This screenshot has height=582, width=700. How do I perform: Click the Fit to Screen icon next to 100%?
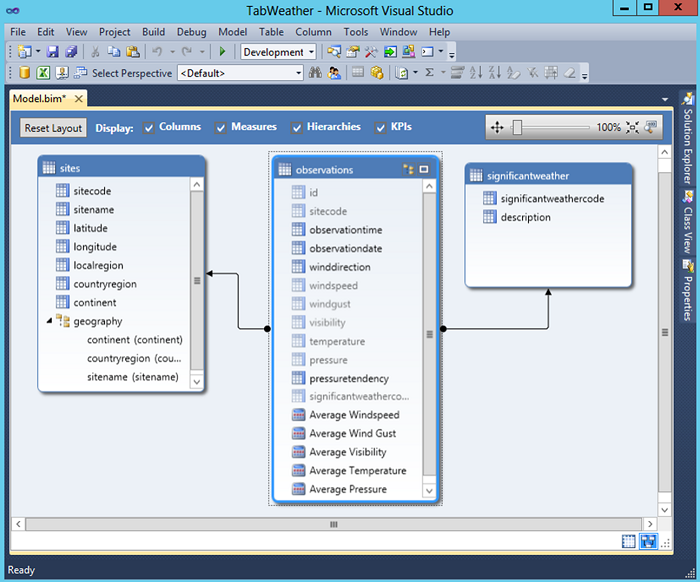point(632,128)
